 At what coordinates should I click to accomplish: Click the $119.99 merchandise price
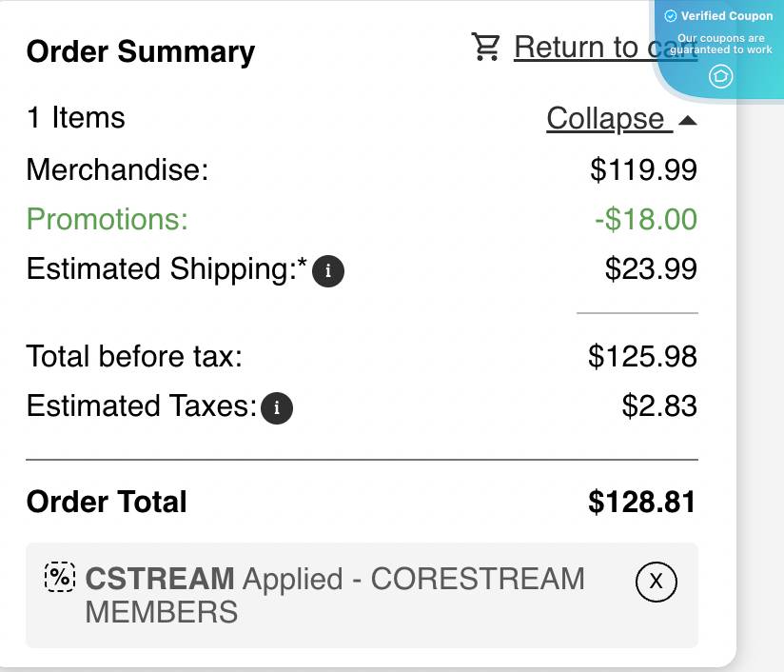(644, 170)
